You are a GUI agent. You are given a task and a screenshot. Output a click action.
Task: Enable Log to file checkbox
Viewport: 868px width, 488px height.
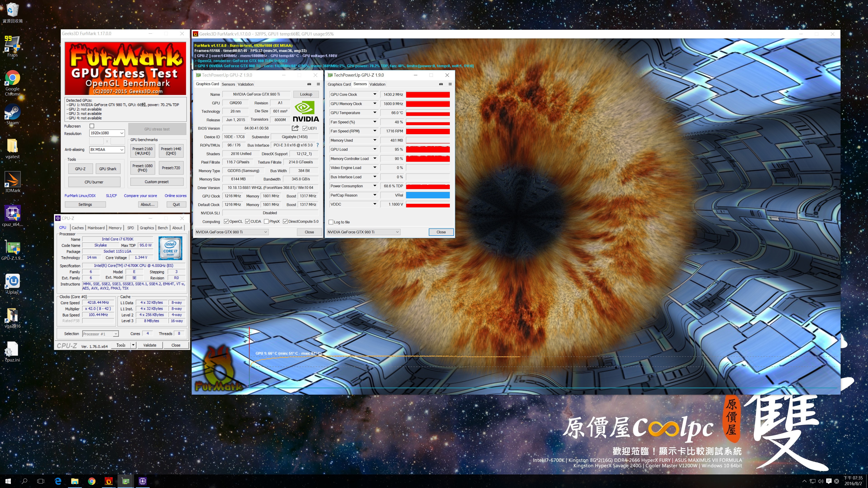pos(331,222)
